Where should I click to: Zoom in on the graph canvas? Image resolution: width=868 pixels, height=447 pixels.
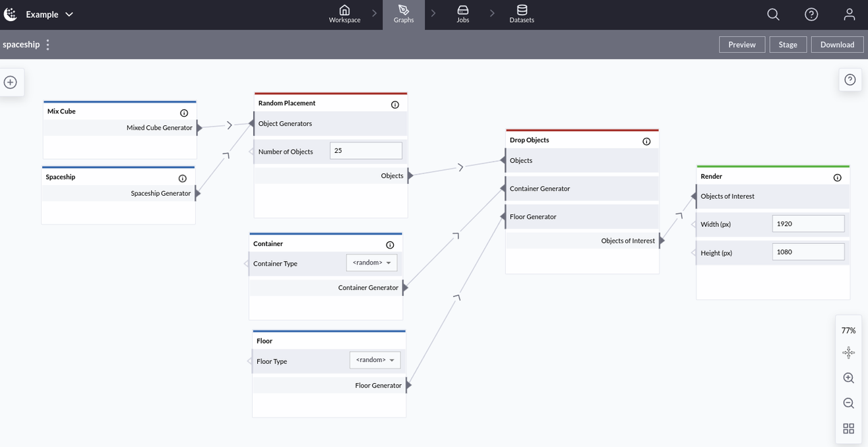[x=848, y=378]
